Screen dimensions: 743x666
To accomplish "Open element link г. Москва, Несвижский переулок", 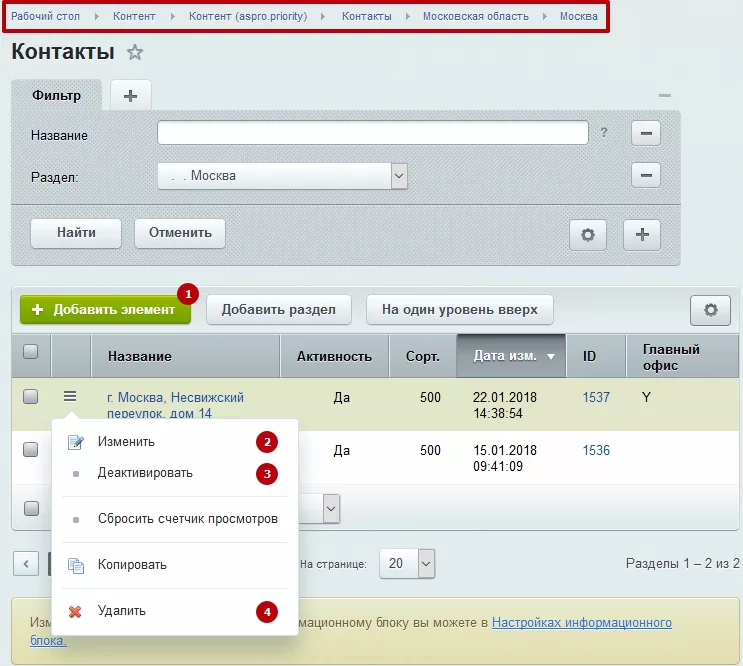I will coord(175,405).
